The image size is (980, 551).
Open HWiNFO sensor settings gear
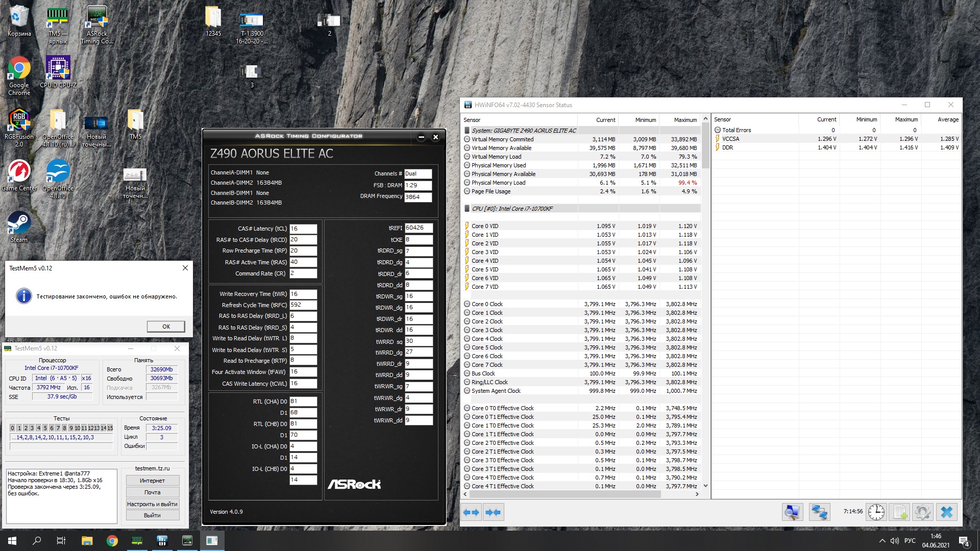tap(922, 512)
